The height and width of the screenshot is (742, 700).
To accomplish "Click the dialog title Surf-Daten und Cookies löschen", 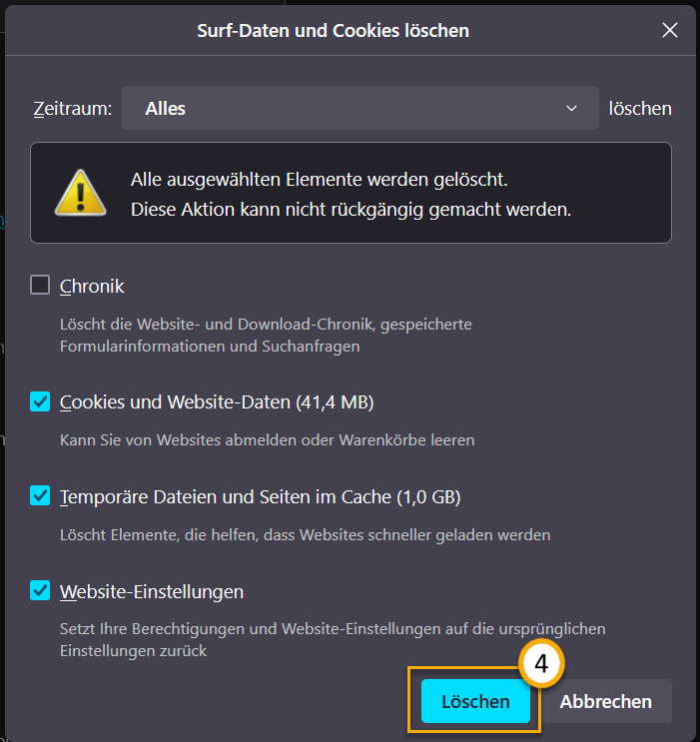I will tap(333, 30).
